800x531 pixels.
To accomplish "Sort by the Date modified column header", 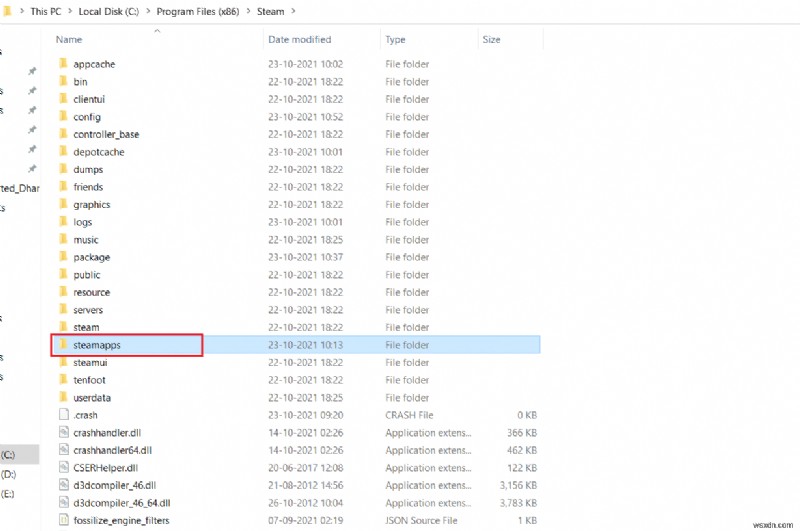I will click(x=299, y=39).
